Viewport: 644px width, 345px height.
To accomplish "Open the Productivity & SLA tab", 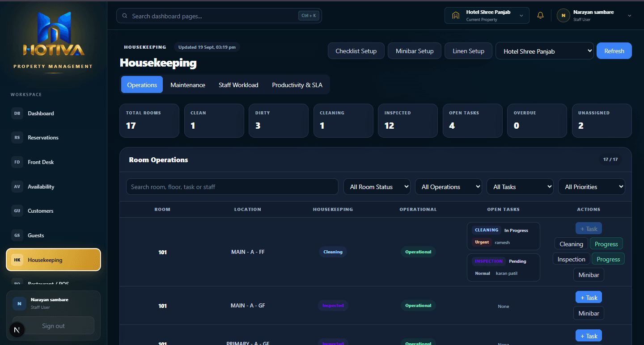I will point(297,85).
